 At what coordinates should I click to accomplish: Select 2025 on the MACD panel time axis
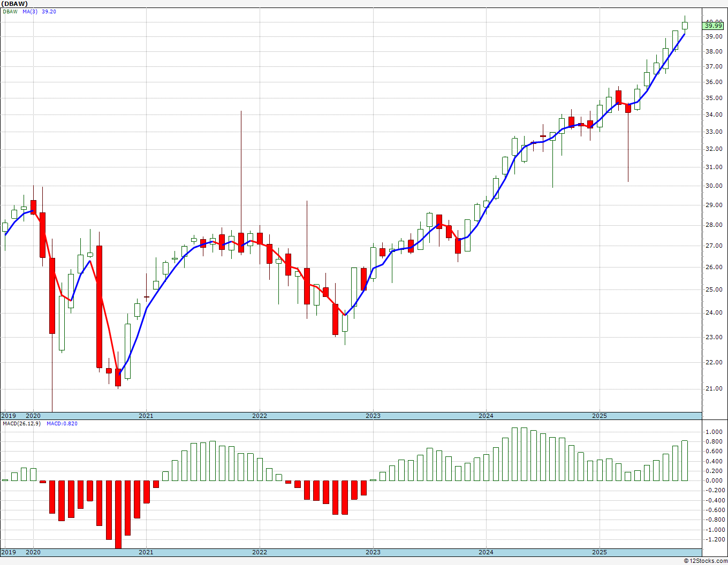pyautogui.click(x=600, y=552)
